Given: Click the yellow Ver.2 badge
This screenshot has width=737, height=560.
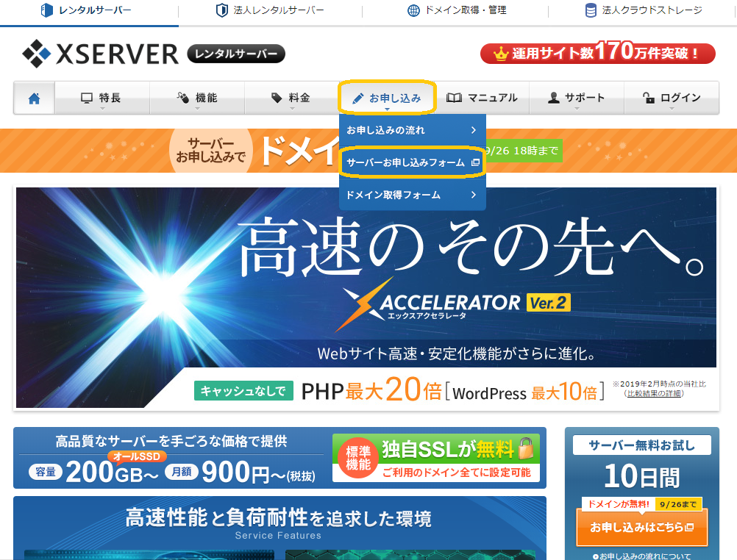Looking at the screenshot, I should tap(549, 303).
